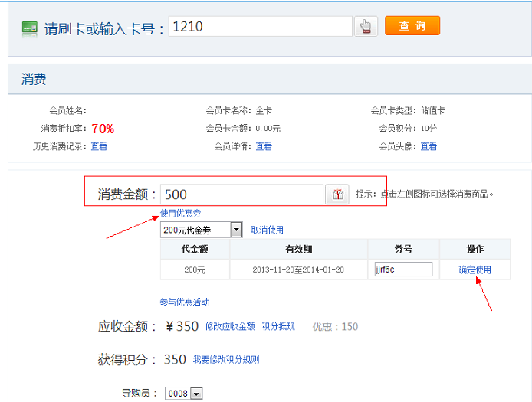Click the card swipe hand icon
532x402 pixels.
pos(366,27)
